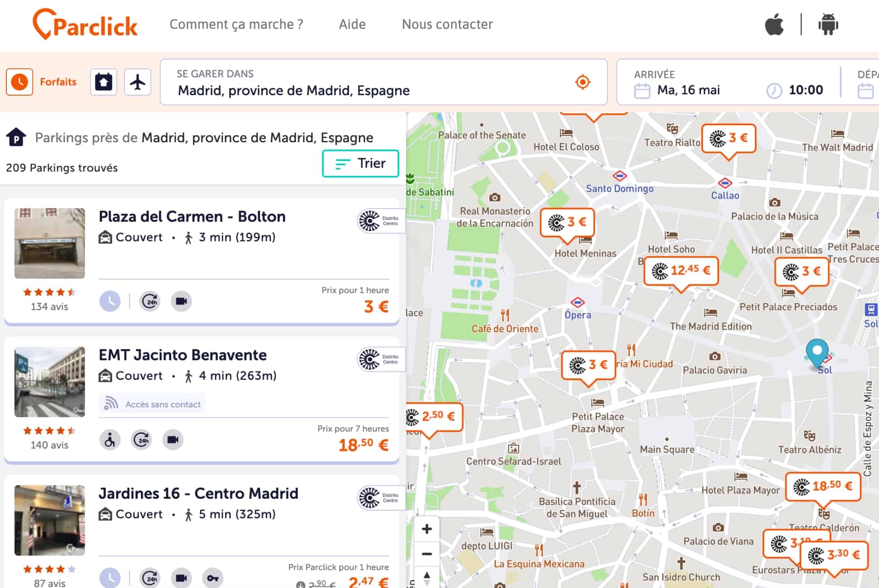This screenshot has height=588, width=879.
Task: Click Callao metro station label
Action: [x=725, y=195]
